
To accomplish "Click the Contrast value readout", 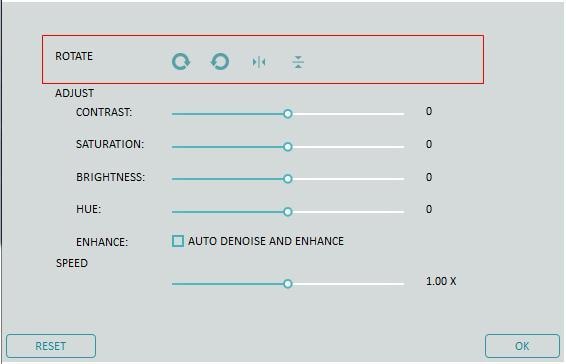I will [428, 111].
